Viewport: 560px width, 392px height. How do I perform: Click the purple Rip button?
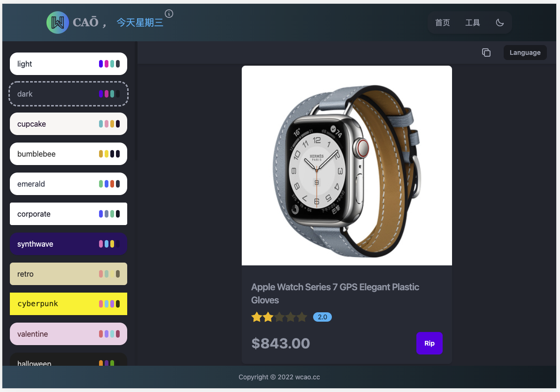pyautogui.click(x=430, y=343)
